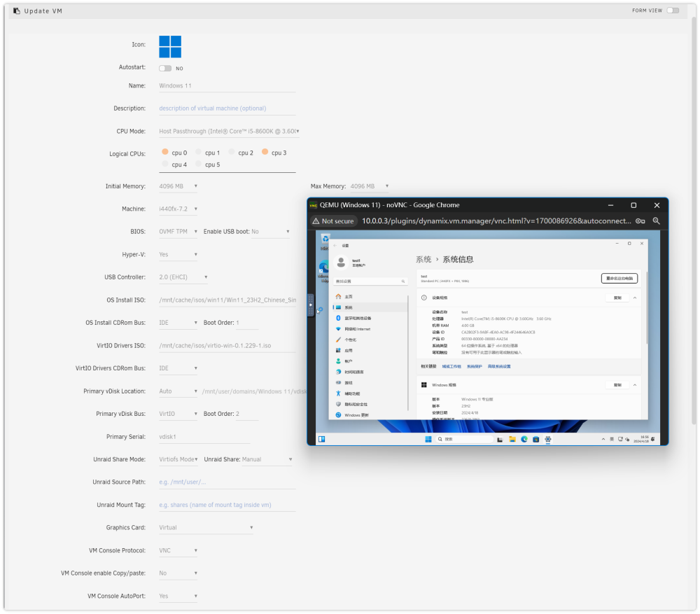
Task: Open the BIOS dropdown
Action: tap(178, 232)
